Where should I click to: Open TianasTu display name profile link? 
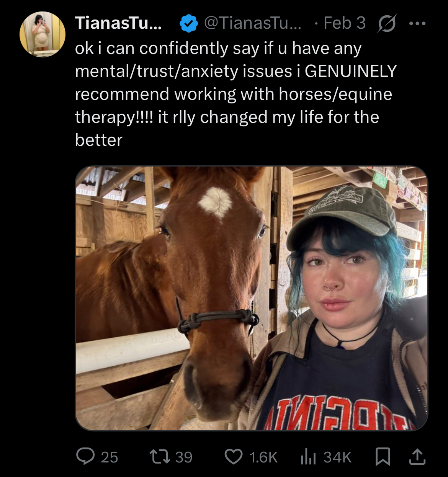point(118,23)
